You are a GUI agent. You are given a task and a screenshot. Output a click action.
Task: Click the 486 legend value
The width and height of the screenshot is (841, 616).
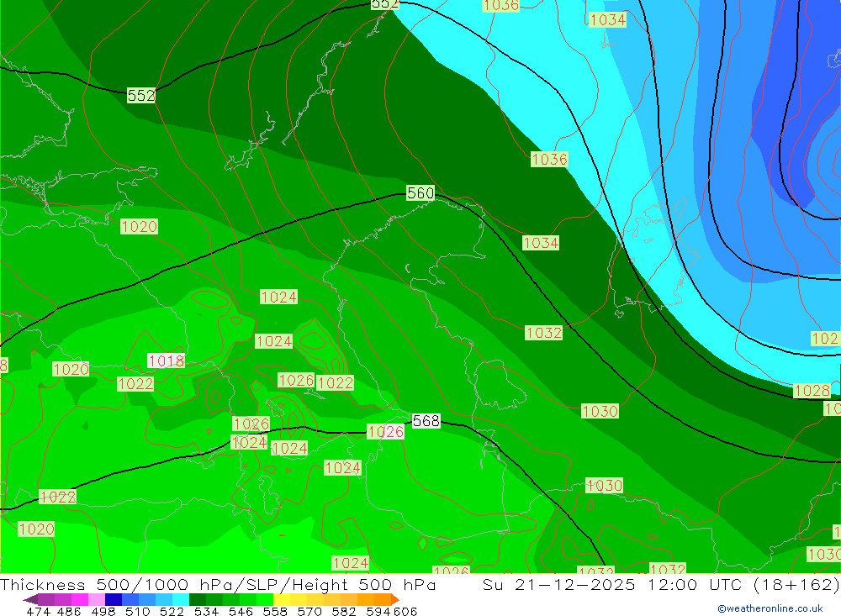69,611
